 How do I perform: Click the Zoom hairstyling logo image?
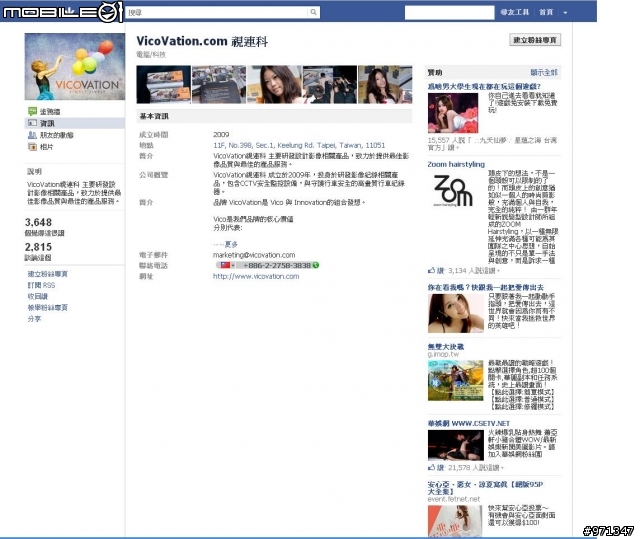pyautogui.click(x=453, y=191)
